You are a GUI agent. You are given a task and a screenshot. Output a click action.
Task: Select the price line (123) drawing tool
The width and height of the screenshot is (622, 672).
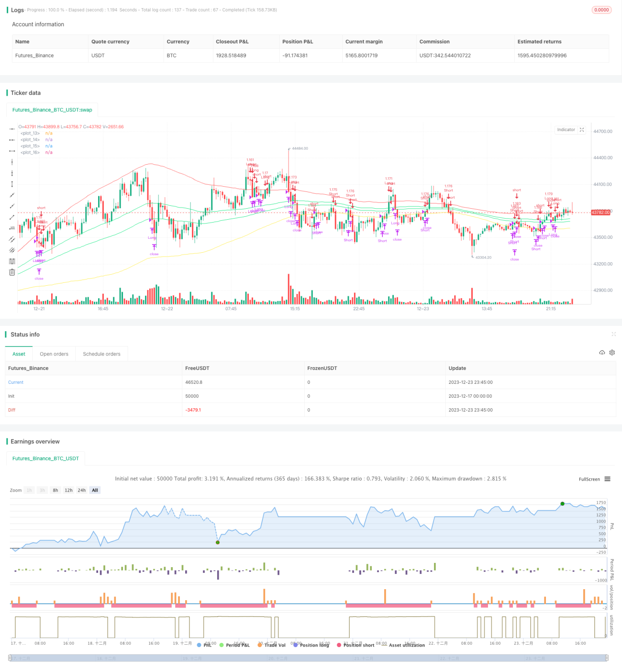tap(12, 228)
